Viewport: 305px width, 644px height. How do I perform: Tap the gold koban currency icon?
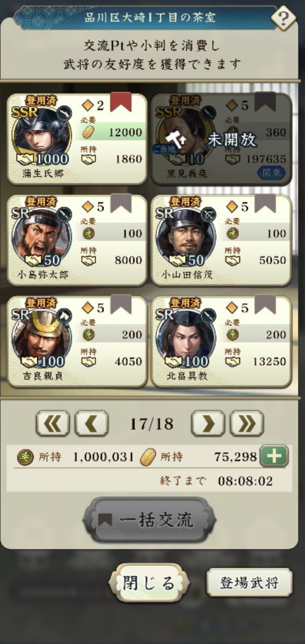click(x=148, y=457)
